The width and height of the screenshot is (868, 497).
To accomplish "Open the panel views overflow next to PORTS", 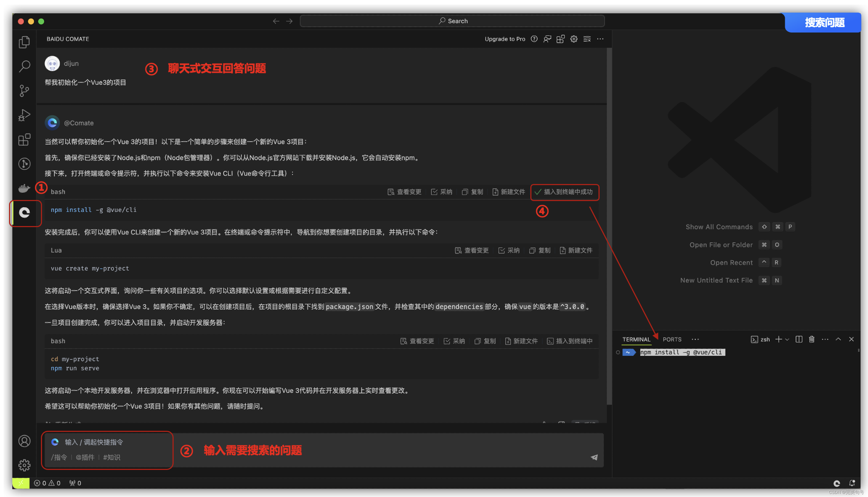I will [x=695, y=339].
